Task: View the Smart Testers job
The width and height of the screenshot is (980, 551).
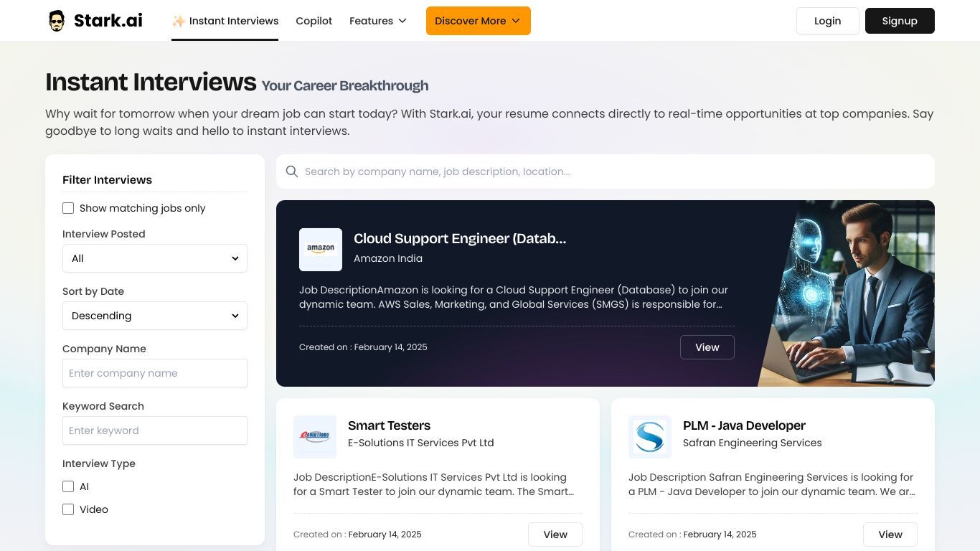Action: click(x=555, y=534)
